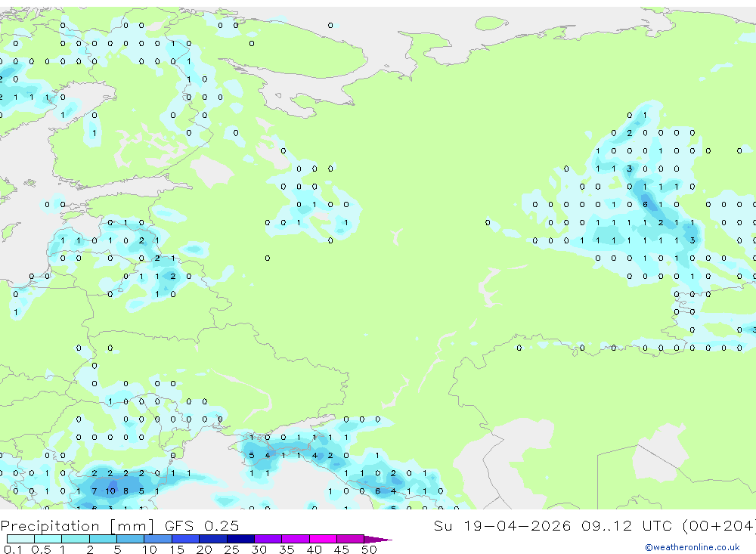Click the 'GFS 0.25' model label
Image resolution: width=756 pixels, height=554 pixels.
202,525
